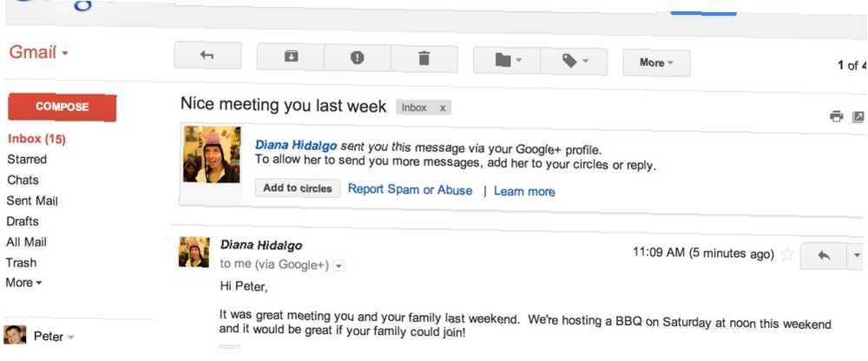Reply using the arrow button beside timestamp
The image size is (868, 361).
pyautogui.click(x=824, y=256)
